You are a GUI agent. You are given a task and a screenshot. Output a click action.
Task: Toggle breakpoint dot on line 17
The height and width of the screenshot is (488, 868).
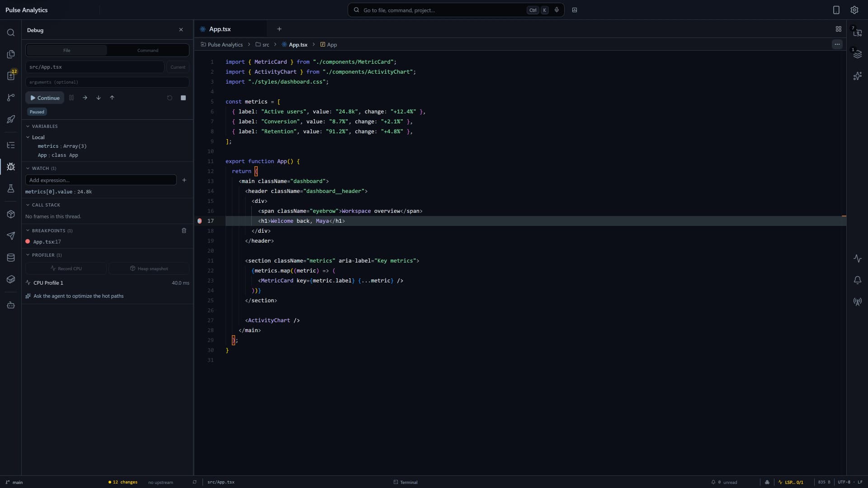point(199,221)
